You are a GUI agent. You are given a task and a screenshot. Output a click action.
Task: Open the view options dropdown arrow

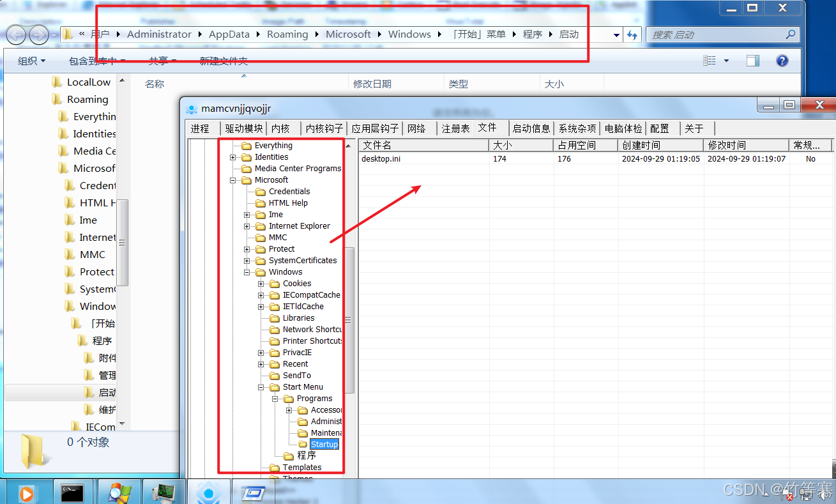[x=726, y=61]
